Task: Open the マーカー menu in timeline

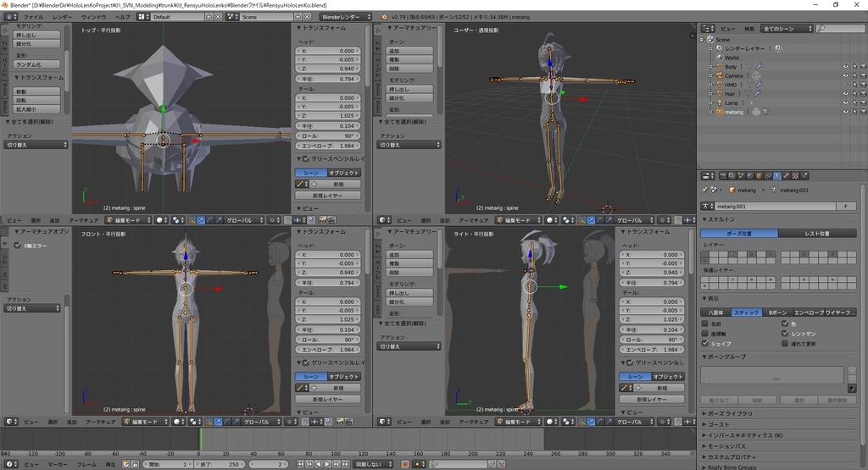Action: pyautogui.click(x=58, y=464)
